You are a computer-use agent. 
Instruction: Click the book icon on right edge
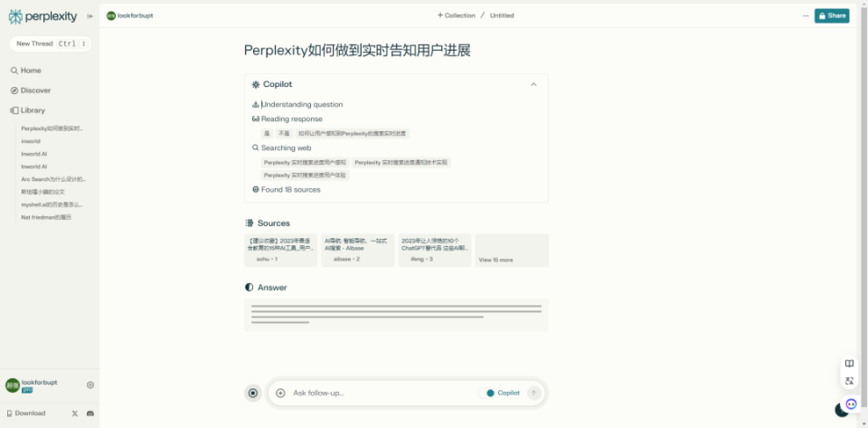point(849,364)
